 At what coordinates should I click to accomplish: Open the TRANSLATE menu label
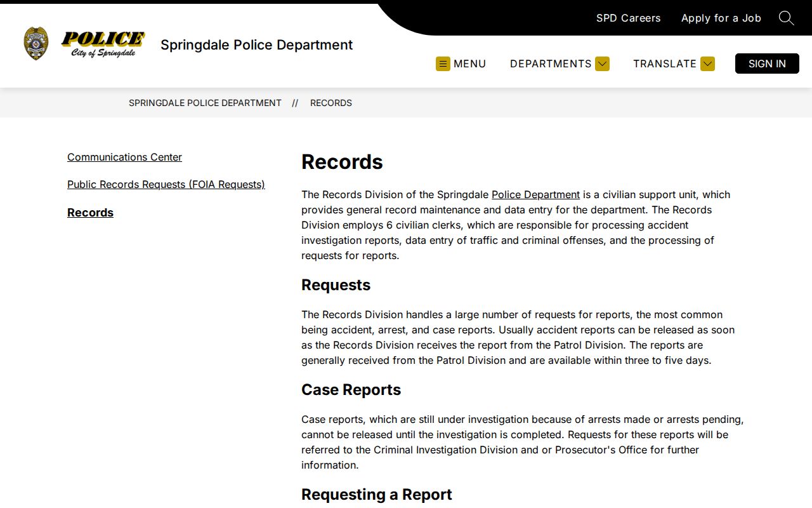coord(665,63)
